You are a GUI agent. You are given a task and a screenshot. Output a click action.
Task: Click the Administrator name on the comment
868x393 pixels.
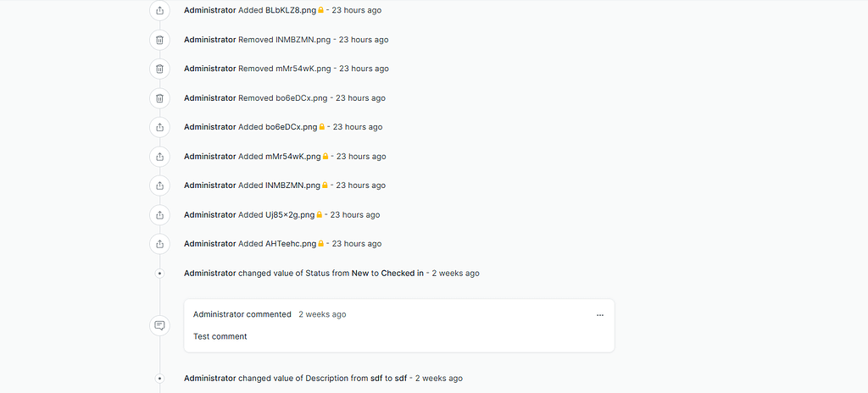click(x=219, y=314)
